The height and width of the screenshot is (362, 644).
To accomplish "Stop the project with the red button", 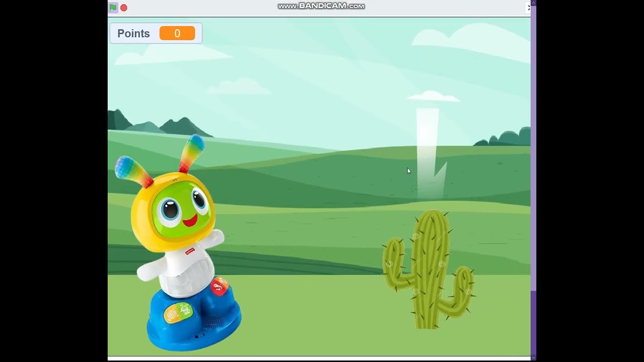I will pos(124,8).
